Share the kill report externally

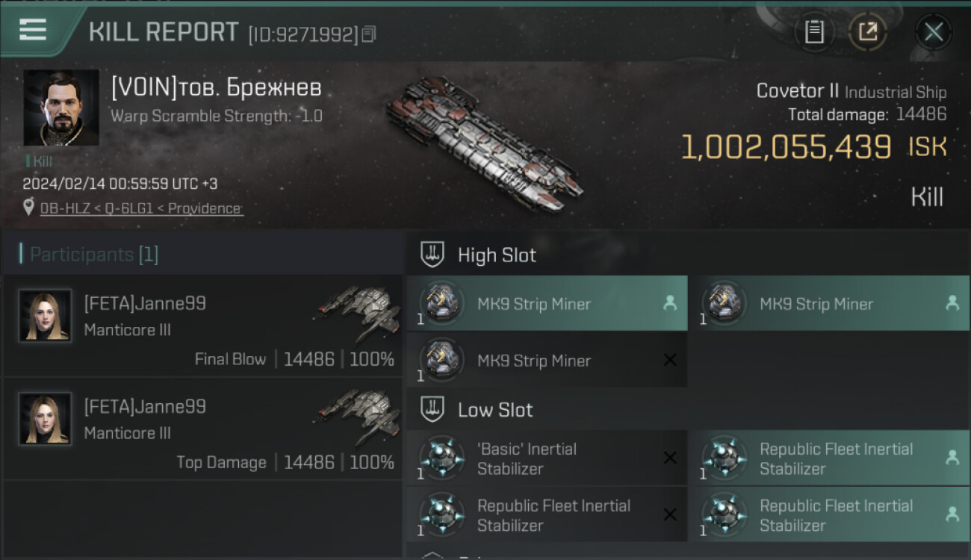pyautogui.click(x=867, y=32)
